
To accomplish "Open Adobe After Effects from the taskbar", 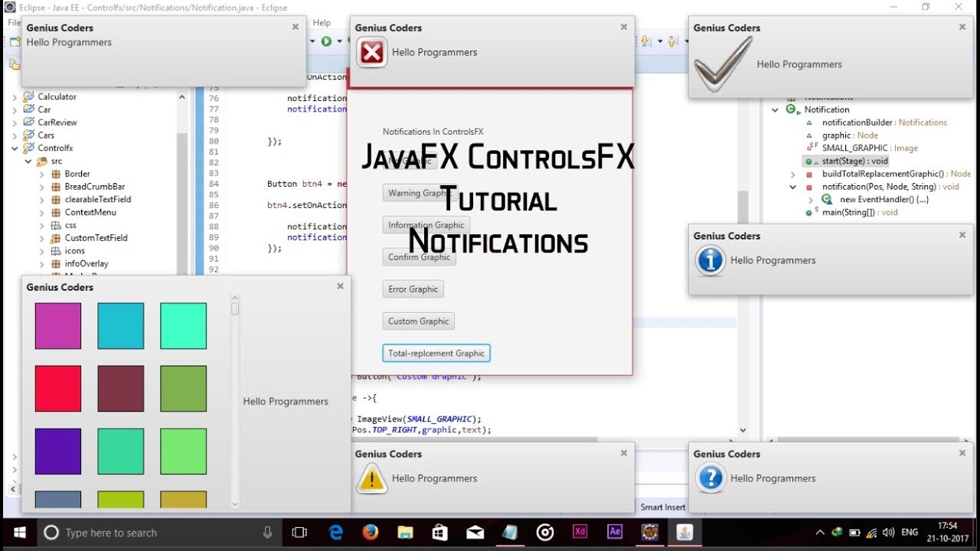I will 614,533.
